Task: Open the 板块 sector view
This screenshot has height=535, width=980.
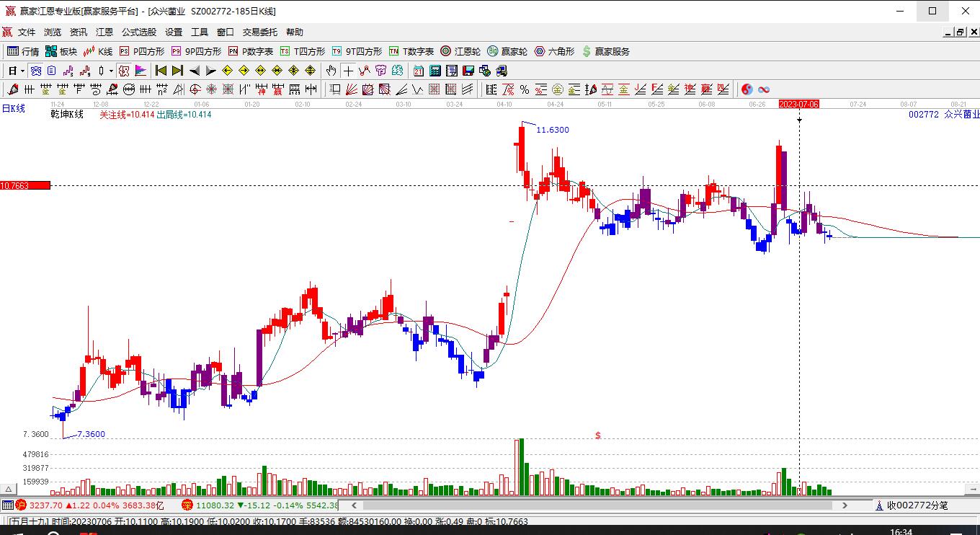Action: click(x=61, y=51)
